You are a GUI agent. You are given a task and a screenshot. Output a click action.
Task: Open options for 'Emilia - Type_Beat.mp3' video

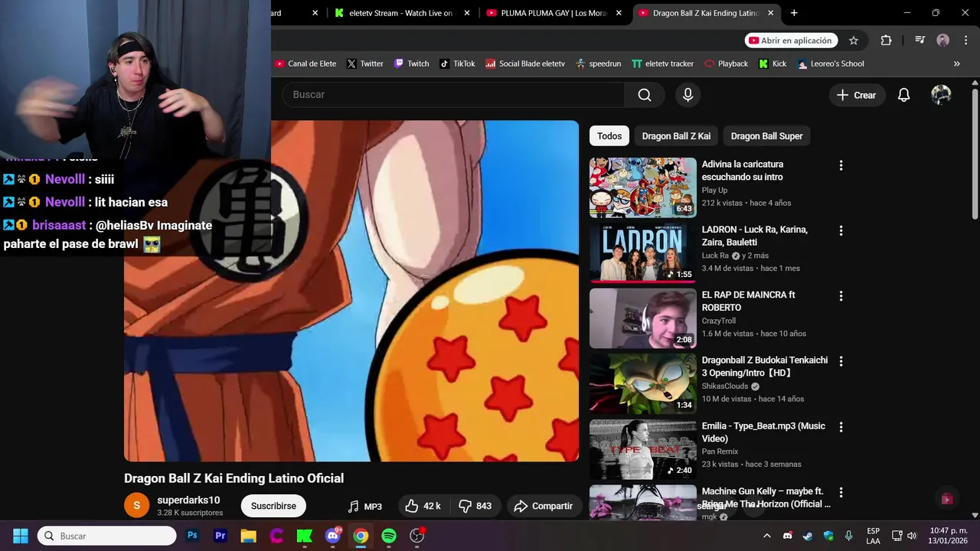pos(841,427)
